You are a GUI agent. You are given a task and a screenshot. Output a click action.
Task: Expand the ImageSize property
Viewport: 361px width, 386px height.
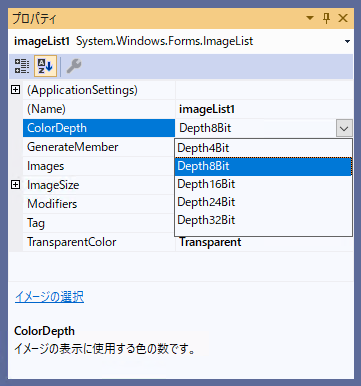pos(16,185)
